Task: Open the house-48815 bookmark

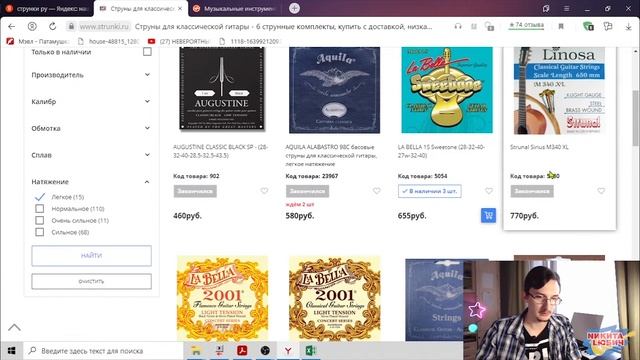Action: (109, 41)
